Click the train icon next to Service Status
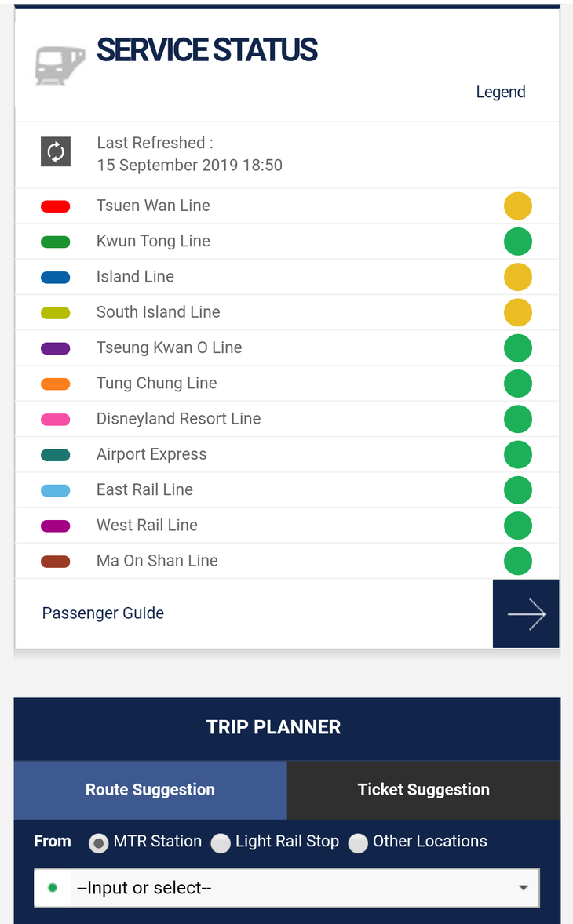The image size is (573, 924). [x=60, y=65]
